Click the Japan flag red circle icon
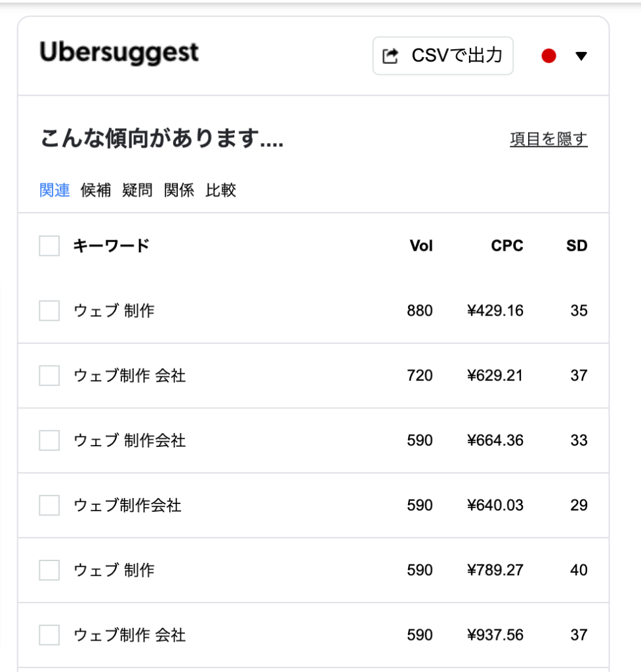 (x=549, y=56)
